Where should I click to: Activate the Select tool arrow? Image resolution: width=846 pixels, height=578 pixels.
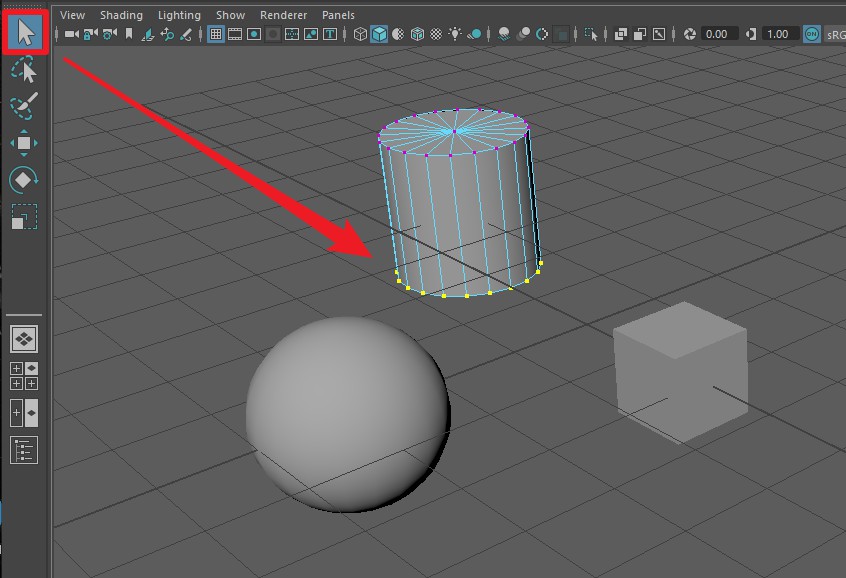25,32
